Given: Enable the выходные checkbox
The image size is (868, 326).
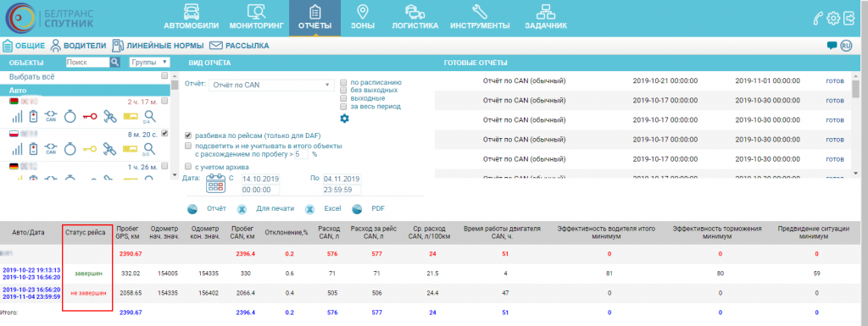Looking at the screenshot, I should click(x=343, y=98).
